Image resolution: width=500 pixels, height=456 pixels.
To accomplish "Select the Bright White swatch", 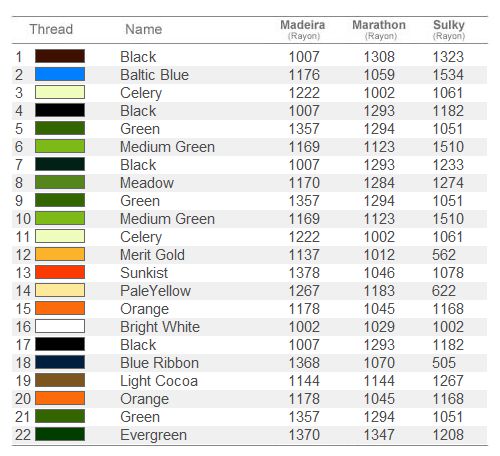I will 60,326.
